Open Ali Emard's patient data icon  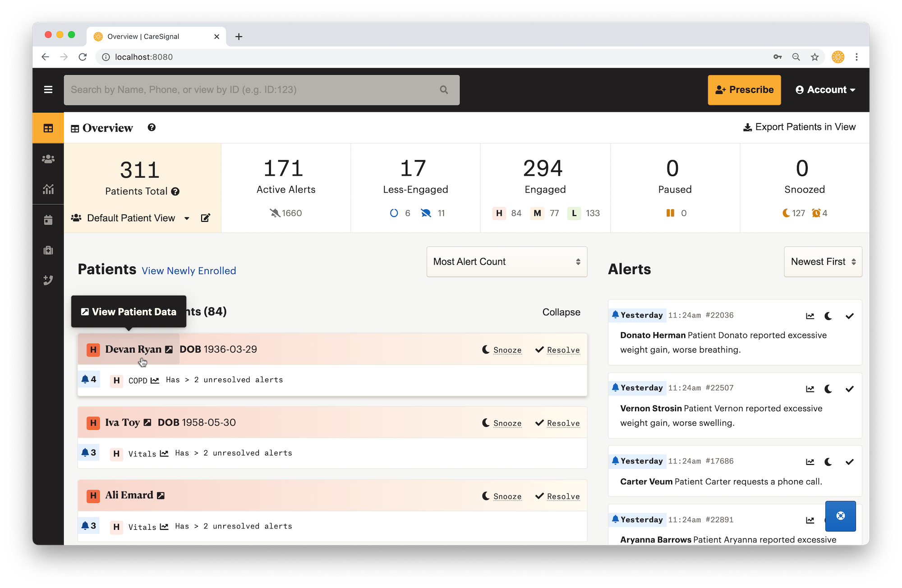(161, 496)
